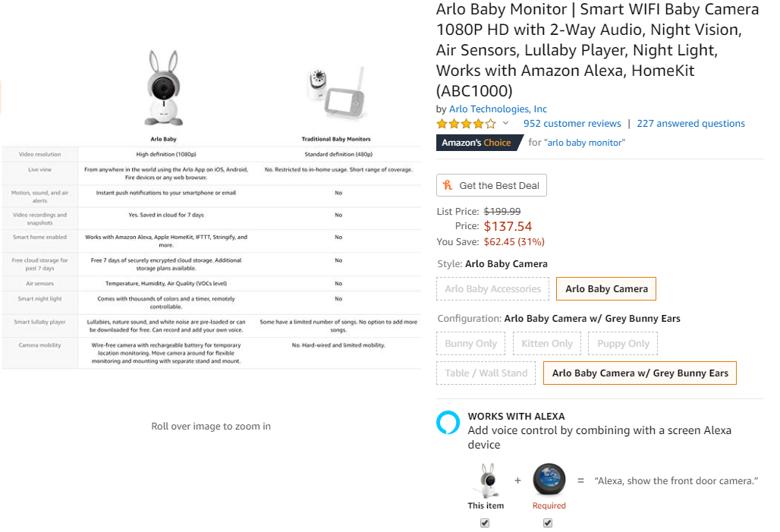Click the Alexa ring logo icon
Image resolution: width=780 pixels, height=532 pixels.
coord(448,422)
